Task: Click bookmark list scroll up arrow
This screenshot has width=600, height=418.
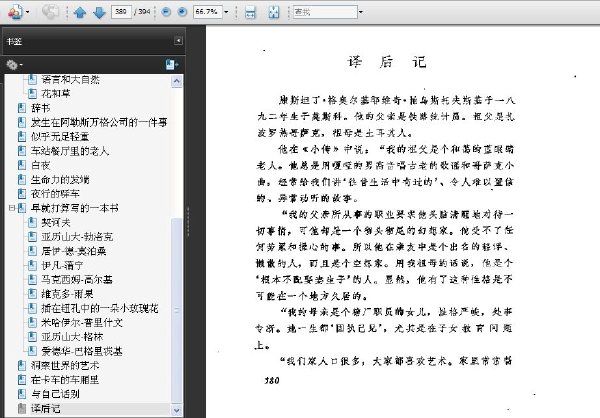Action: 176,81
